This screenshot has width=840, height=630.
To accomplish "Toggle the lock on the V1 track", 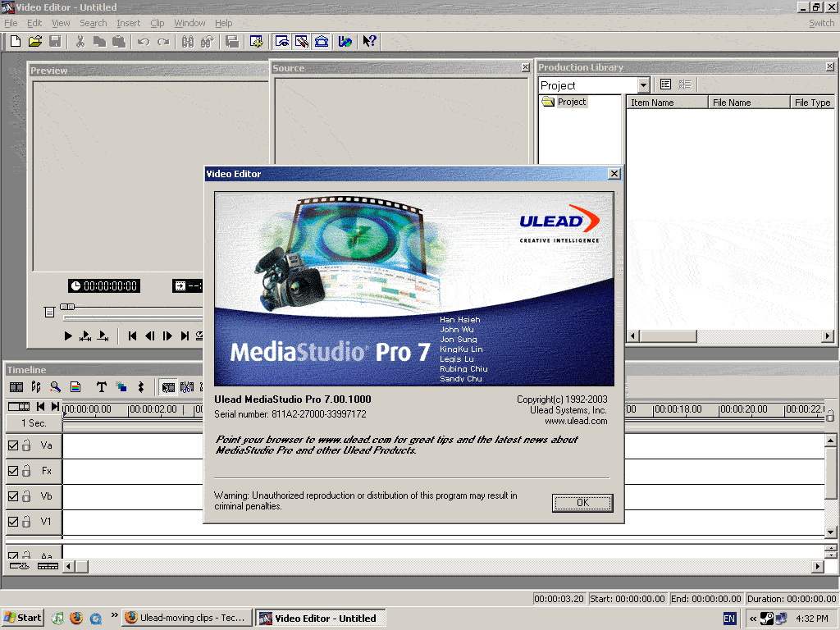I will [x=26, y=521].
